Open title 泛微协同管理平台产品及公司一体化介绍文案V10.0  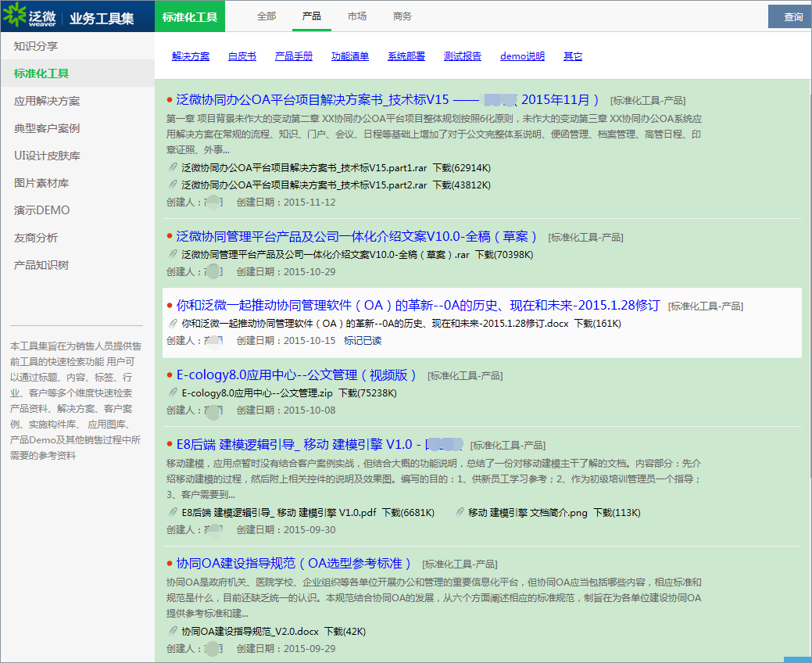[356, 237]
